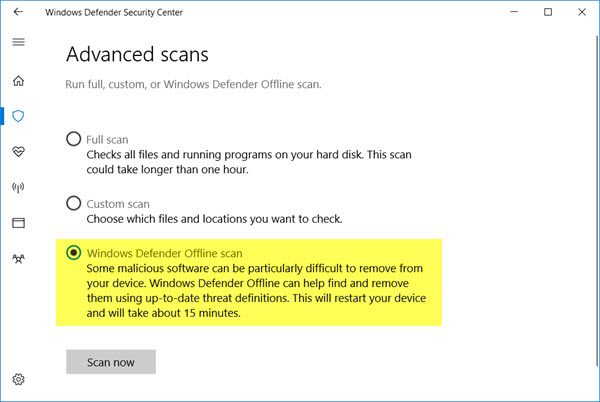The width and height of the screenshot is (600, 402).
Task: Open Virus & threat protection shield icon
Action: coord(18,116)
